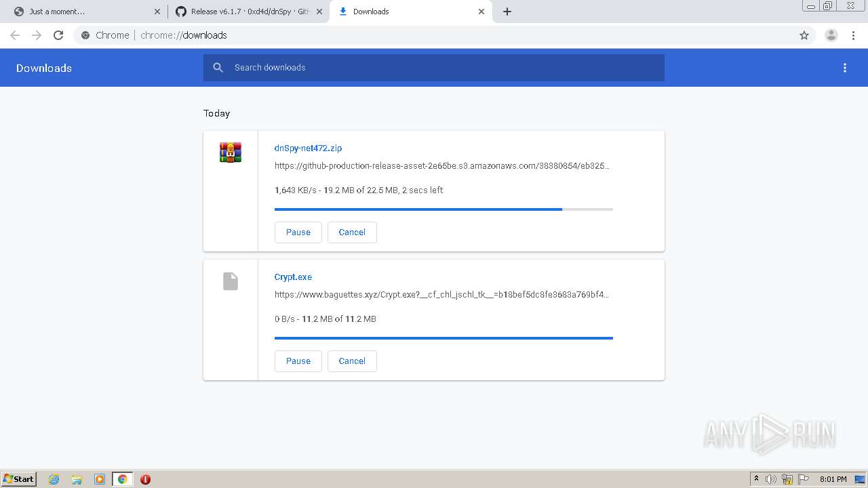The height and width of the screenshot is (488, 868).
Task: Open the volume speaker tray icon
Action: pyautogui.click(x=771, y=479)
